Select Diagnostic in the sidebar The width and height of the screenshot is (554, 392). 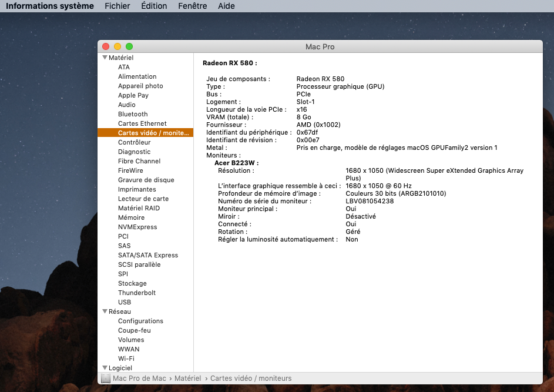coord(135,152)
